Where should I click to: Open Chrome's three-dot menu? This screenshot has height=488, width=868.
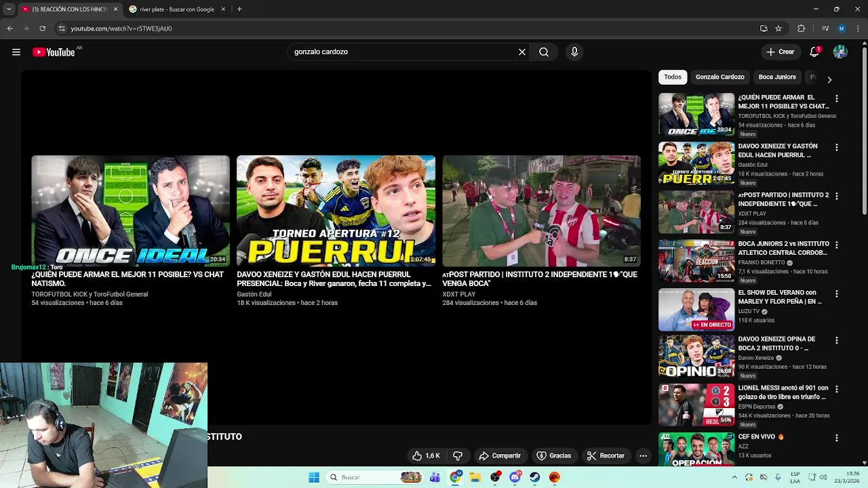tap(859, 28)
